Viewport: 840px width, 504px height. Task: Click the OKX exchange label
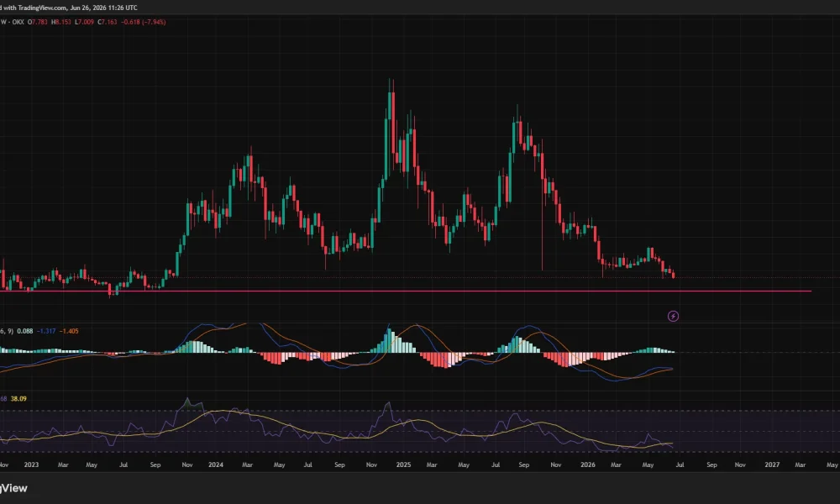point(18,22)
